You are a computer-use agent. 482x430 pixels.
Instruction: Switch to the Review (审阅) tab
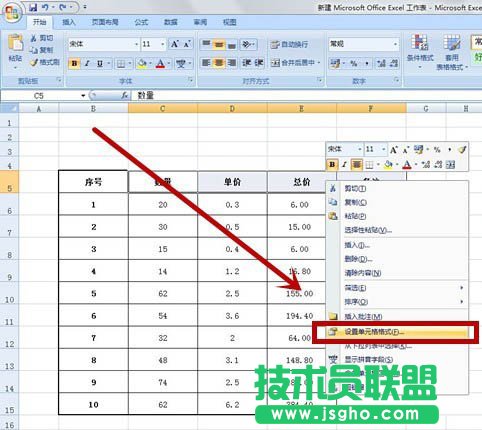click(x=200, y=22)
